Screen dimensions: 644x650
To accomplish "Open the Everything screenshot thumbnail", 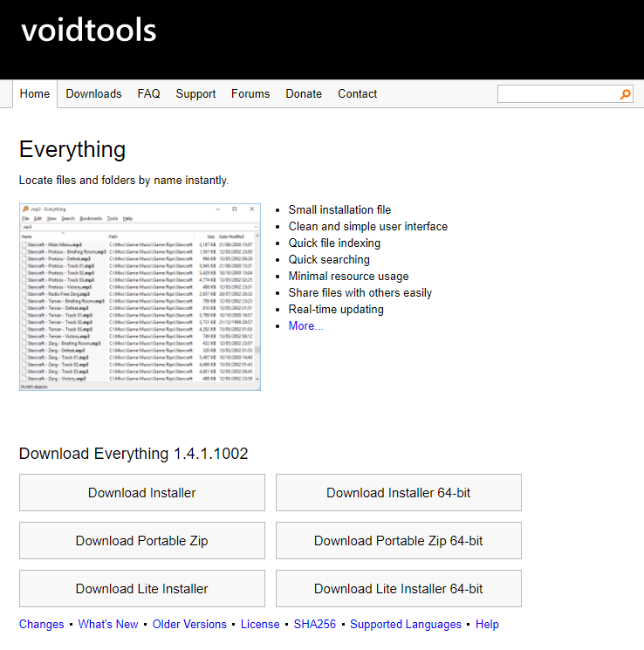I will [140, 297].
